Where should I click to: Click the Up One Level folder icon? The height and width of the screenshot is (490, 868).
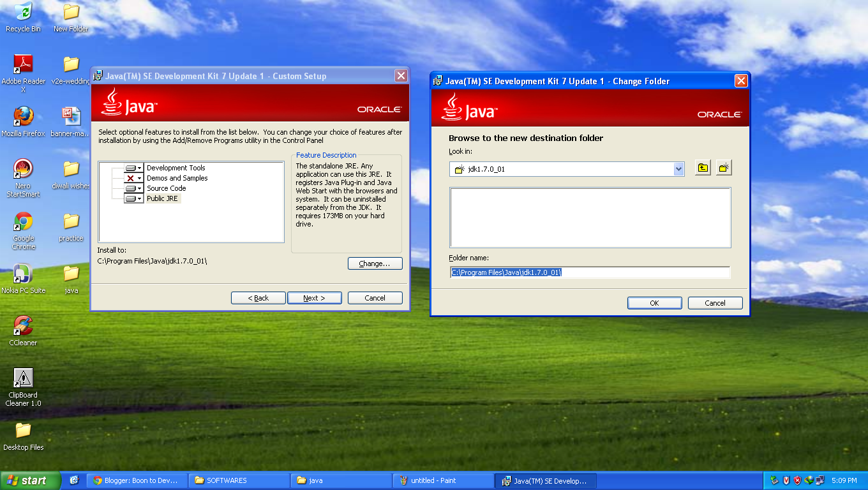[703, 168]
